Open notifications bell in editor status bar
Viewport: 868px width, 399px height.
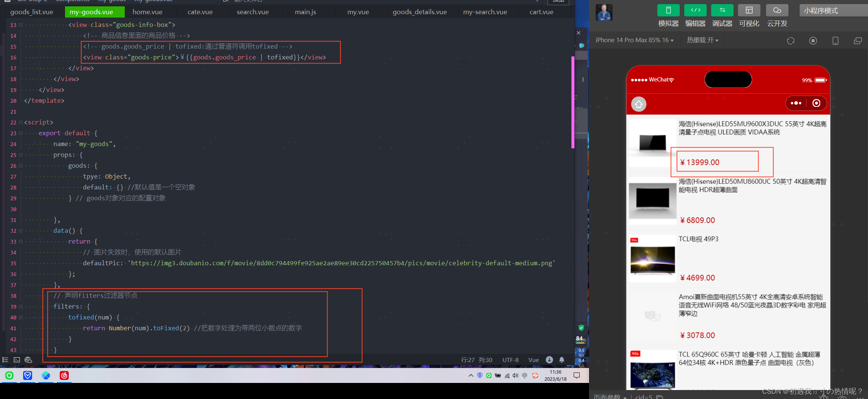[x=562, y=360]
